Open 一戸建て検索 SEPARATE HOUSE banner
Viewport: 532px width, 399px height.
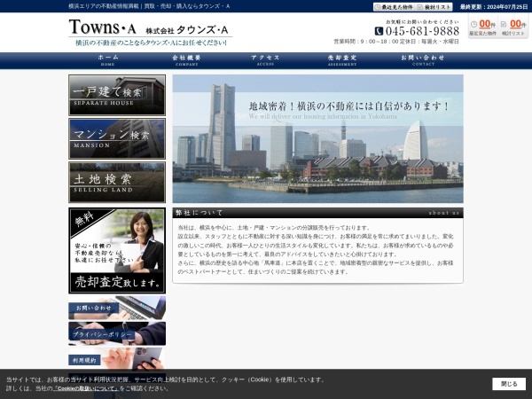pos(117,96)
